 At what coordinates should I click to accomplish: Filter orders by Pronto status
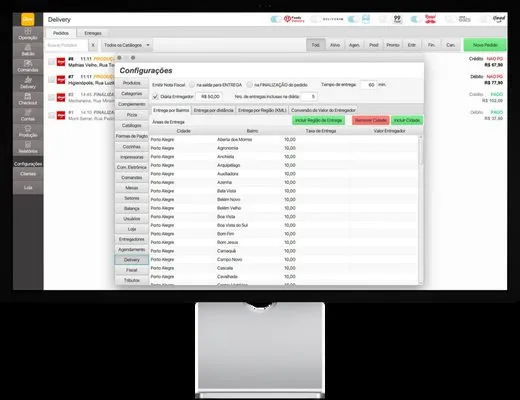393,45
